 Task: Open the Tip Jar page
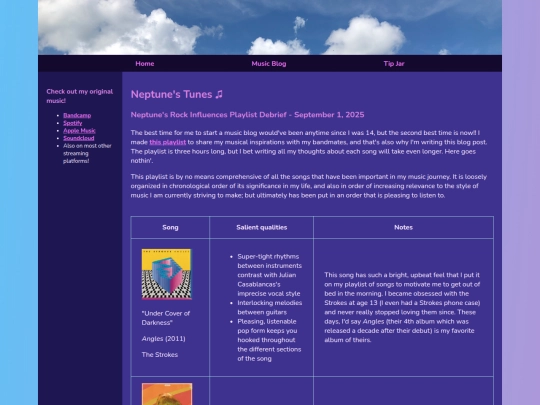[394, 64]
